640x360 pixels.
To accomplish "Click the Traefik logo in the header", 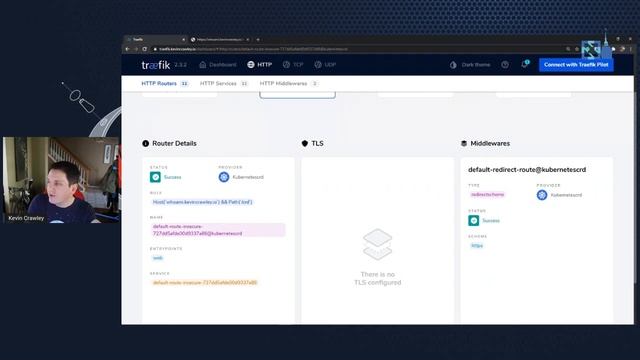I will [156, 65].
